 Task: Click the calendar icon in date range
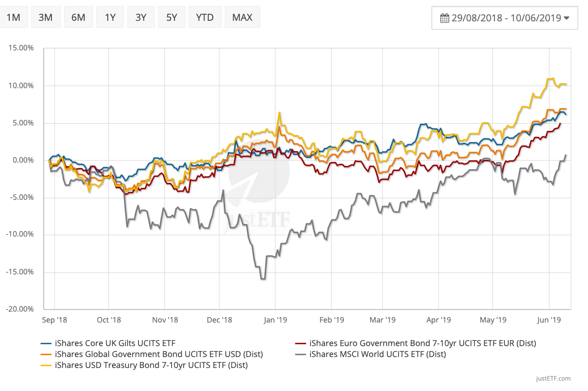[445, 18]
